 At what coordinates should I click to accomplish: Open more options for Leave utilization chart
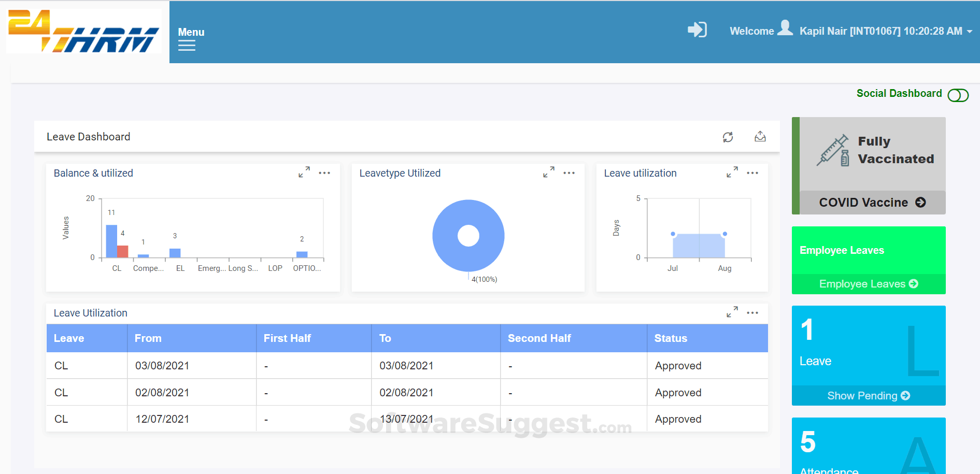pyautogui.click(x=752, y=173)
